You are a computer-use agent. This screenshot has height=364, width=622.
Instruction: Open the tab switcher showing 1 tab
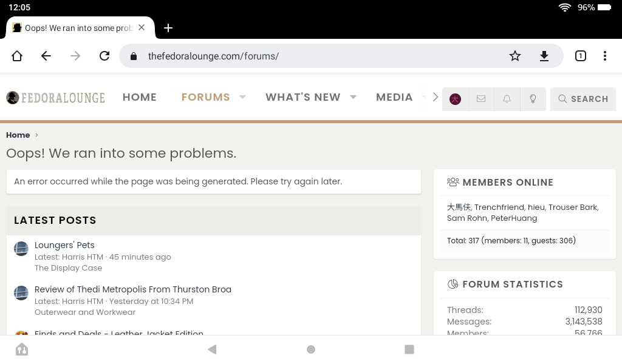(580, 56)
